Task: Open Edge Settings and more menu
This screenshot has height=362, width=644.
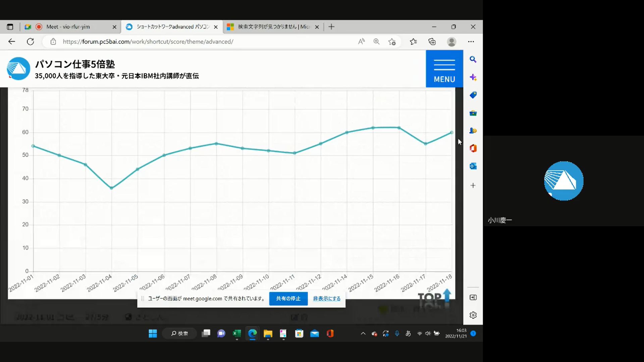Action: click(471, 42)
